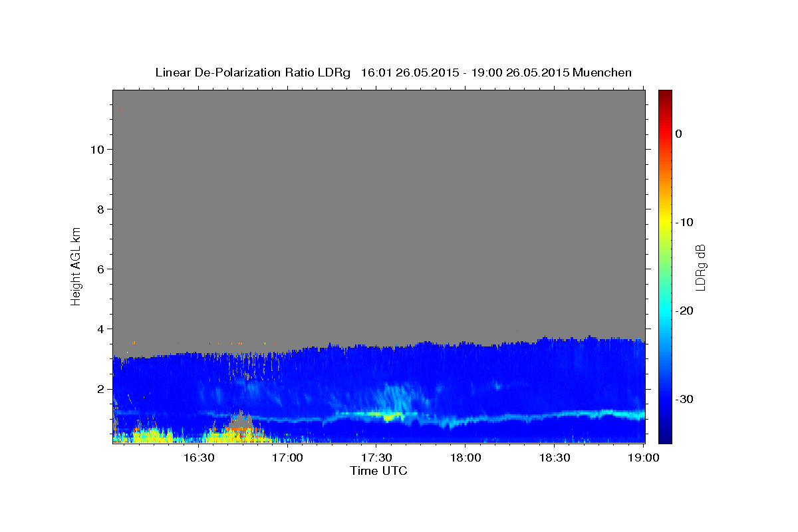Click the 16:30 time tick label
This screenshot has width=798, height=532.
(198, 458)
